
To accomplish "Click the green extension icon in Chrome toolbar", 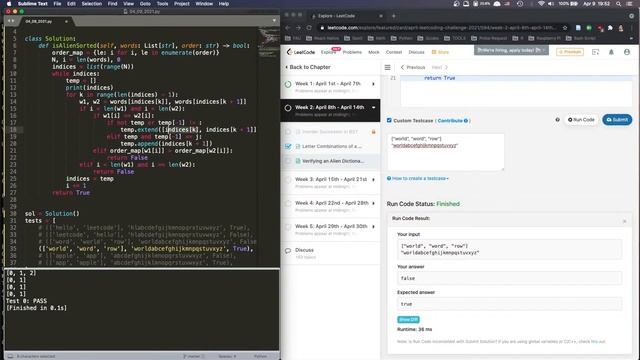I will point(589,28).
